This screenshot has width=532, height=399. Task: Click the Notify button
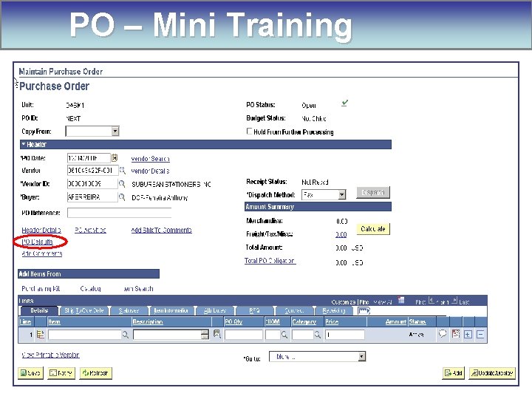(x=61, y=373)
